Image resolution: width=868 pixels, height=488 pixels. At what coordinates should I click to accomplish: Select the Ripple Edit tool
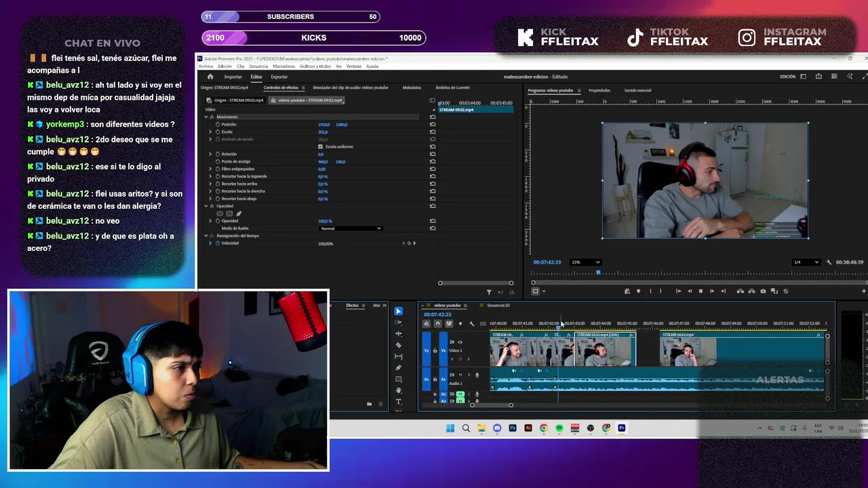tap(399, 333)
